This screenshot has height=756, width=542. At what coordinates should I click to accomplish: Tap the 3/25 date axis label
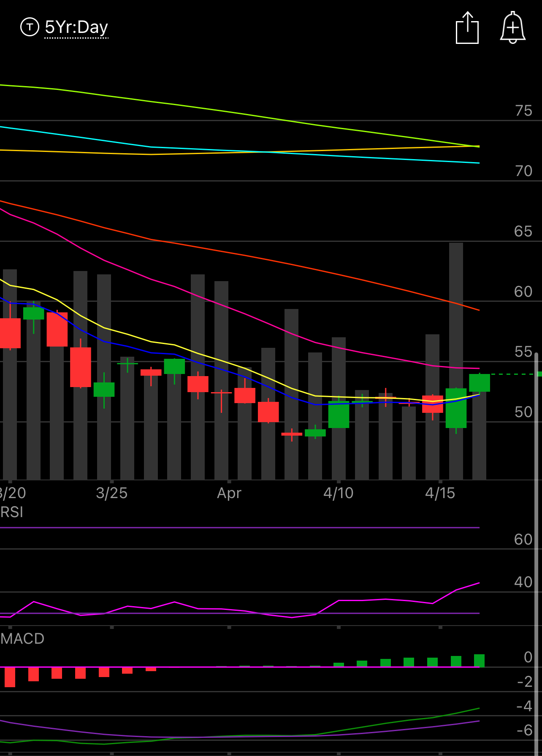click(112, 493)
